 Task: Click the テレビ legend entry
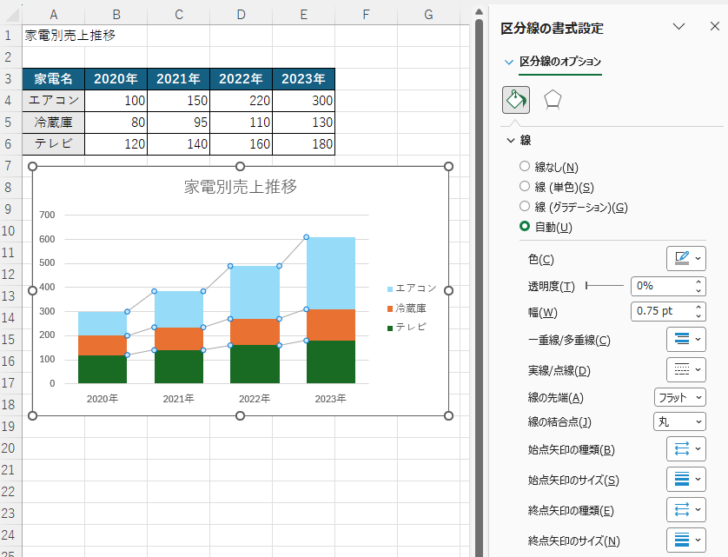[x=407, y=327]
